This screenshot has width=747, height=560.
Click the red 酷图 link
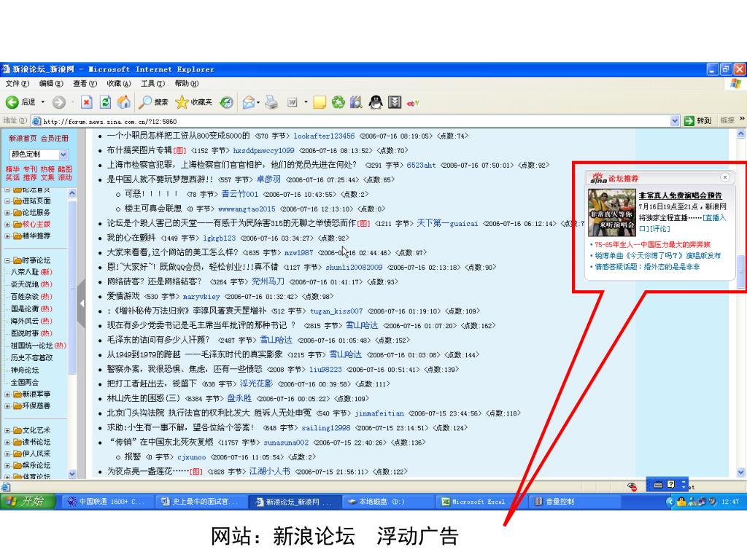[65, 169]
